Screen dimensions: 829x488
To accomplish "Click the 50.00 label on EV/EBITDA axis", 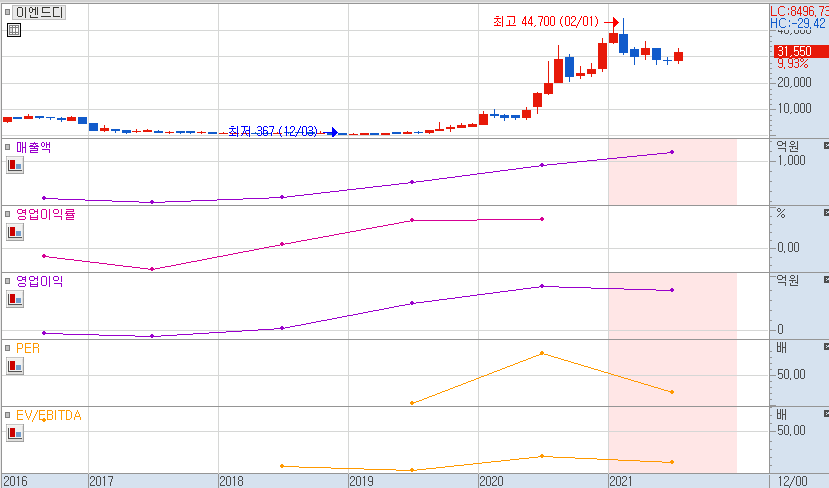I will 791,430.
